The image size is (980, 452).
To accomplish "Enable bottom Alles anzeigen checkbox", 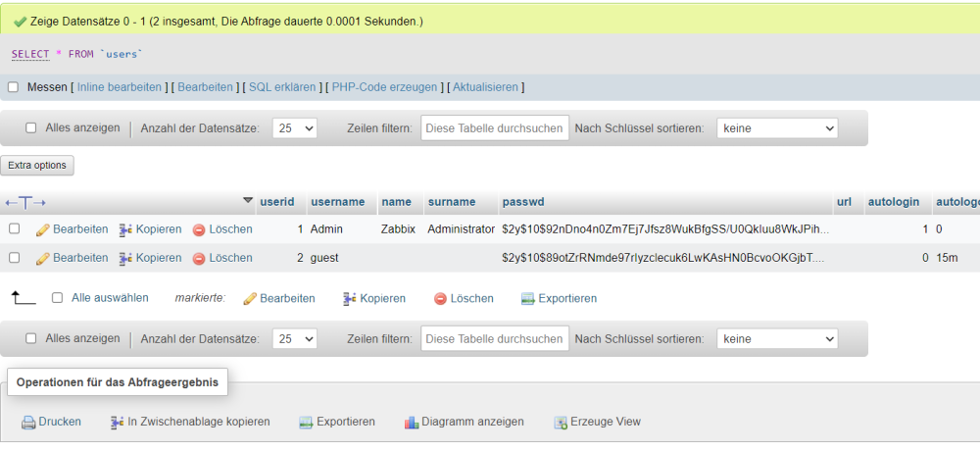I will [x=30, y=339].
